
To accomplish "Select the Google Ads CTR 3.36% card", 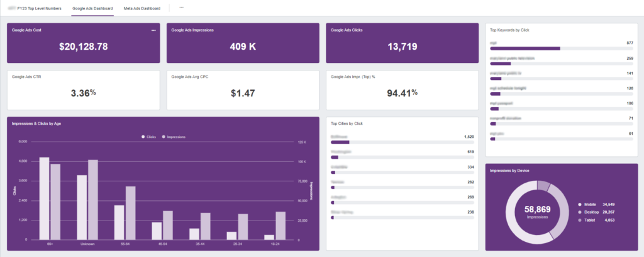I will point(84,90).
